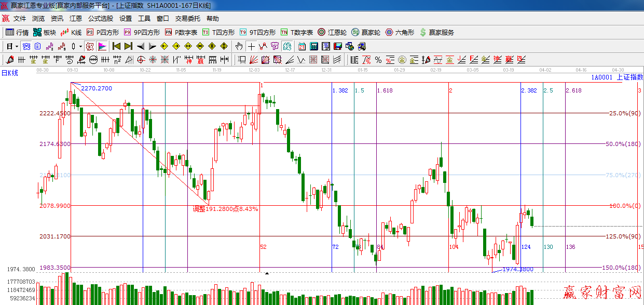Jump to first bar with skip-to-start arrow

tap(117, 46)
